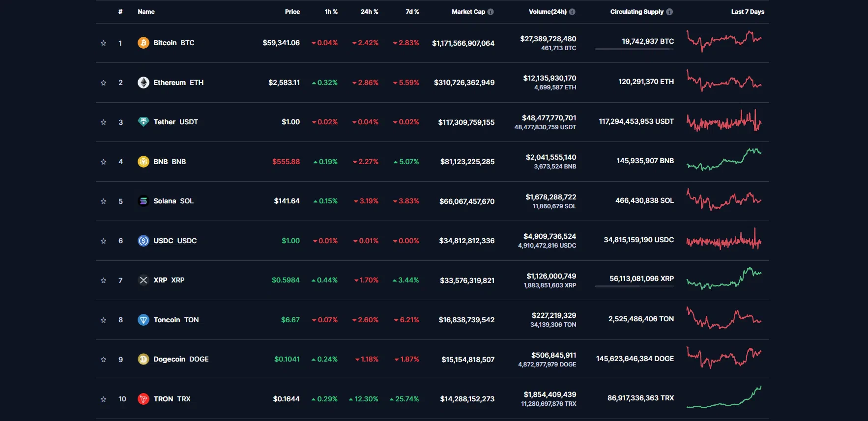Sort table by Name column

click(x=146, y=12)
